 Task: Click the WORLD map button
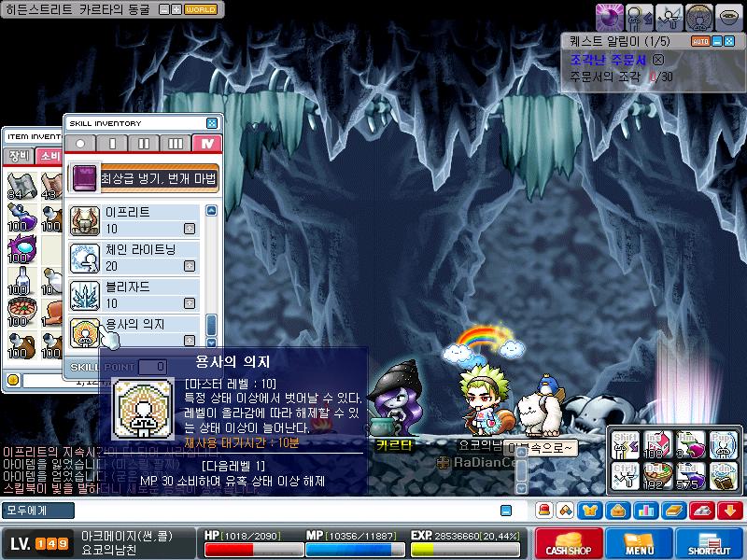point(200,9)
